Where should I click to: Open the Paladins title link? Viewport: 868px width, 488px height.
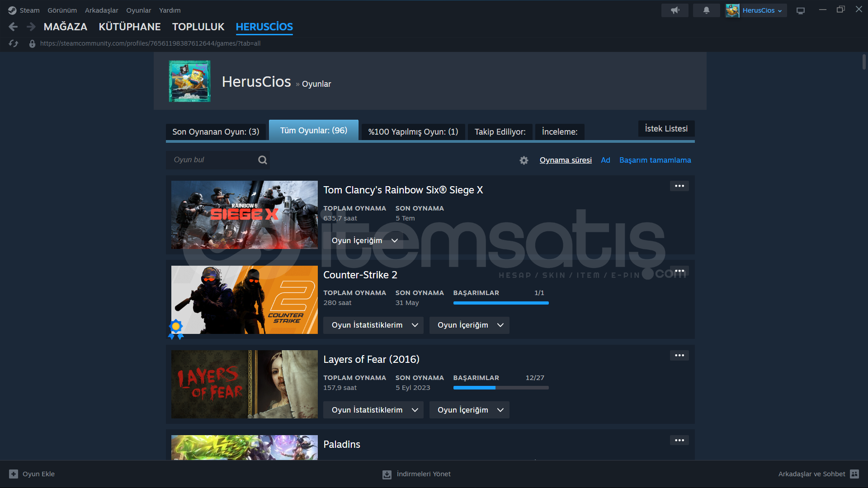[342, 445]
